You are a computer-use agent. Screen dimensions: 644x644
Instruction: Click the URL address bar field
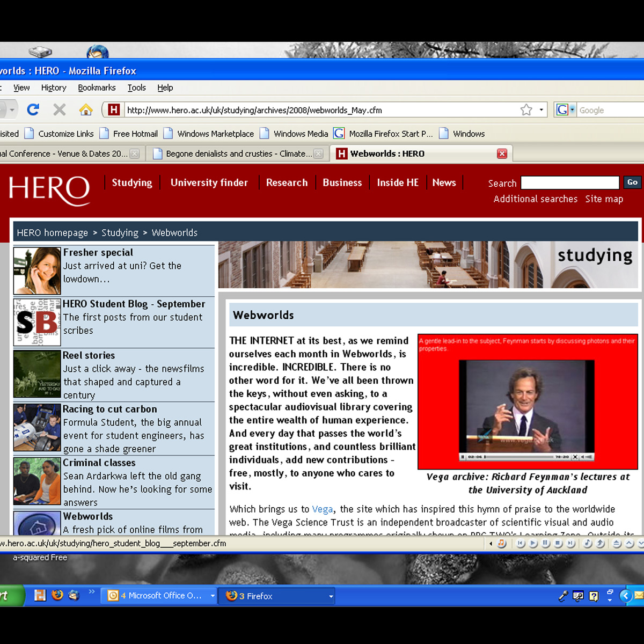click(x=321, y=110)
